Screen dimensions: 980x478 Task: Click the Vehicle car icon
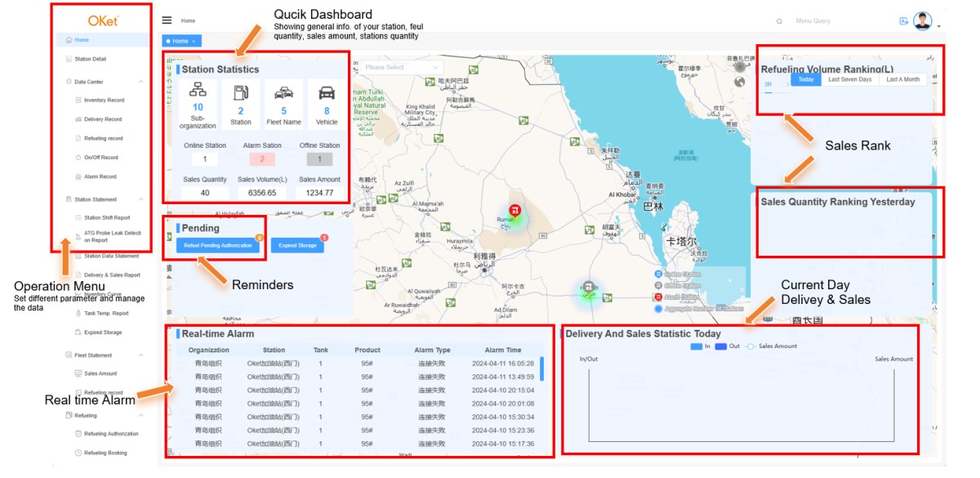[x=327, y=92]
